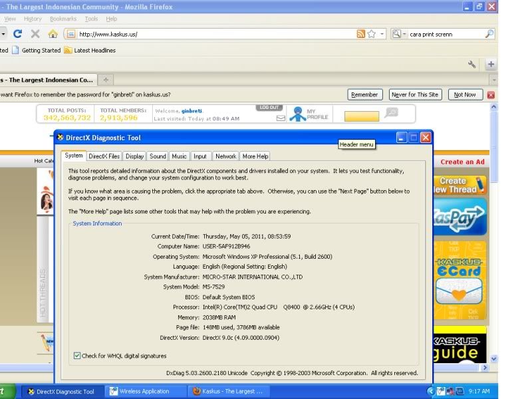Open the Latest Headlines feed bookmark
The width and height of the screenshot is (532, 399).
click(90, 51)
